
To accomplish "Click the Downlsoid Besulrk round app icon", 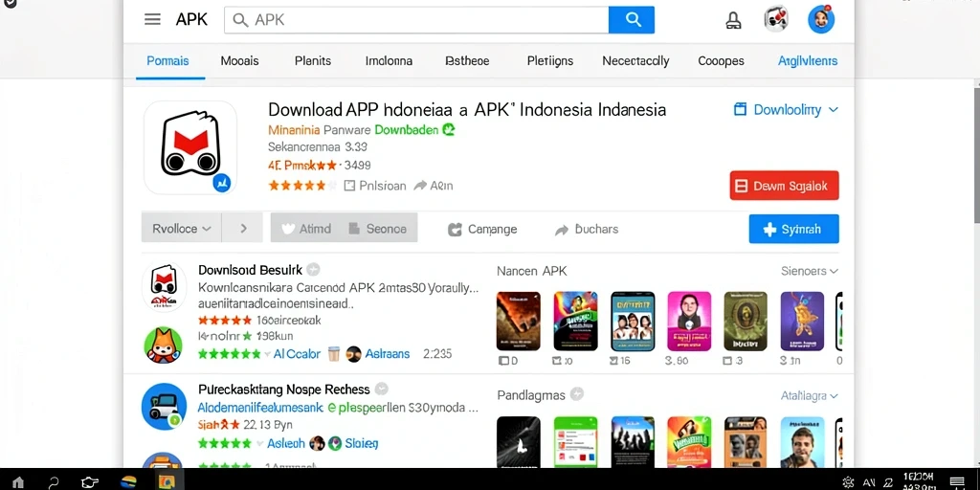I will [164, 286].
